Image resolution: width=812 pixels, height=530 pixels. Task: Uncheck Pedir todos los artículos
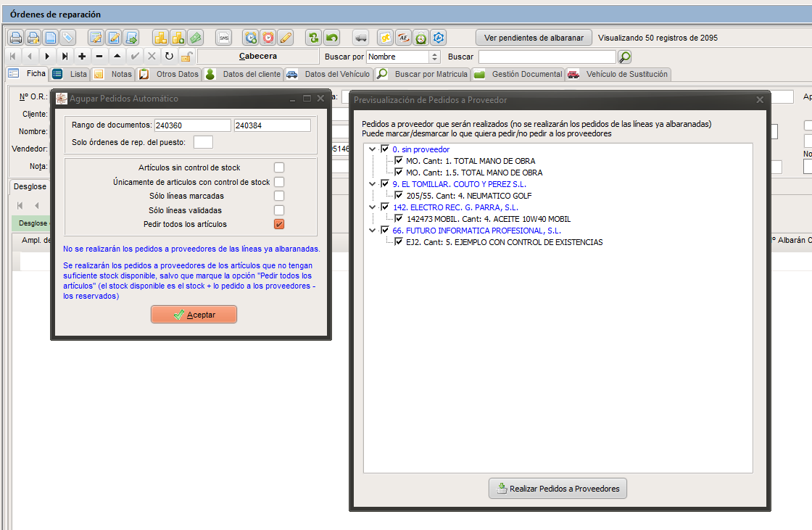pyautogui.click(x=279, y=224)
